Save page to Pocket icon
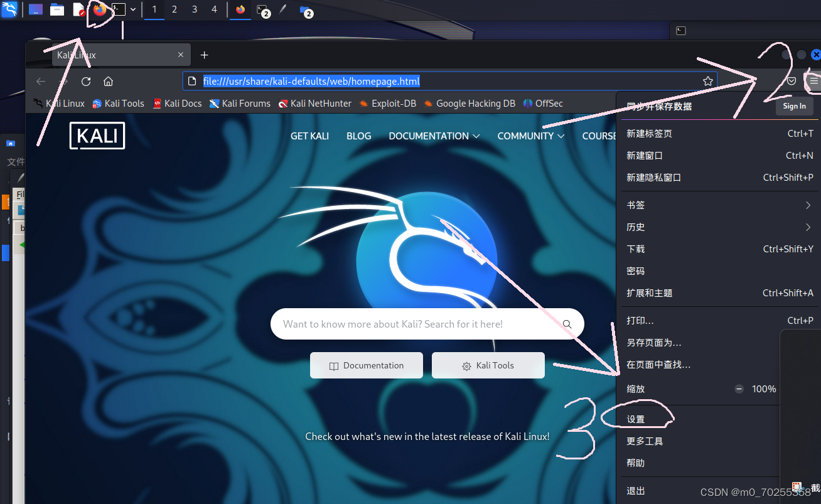821x504 pixels. coord(791,81)
